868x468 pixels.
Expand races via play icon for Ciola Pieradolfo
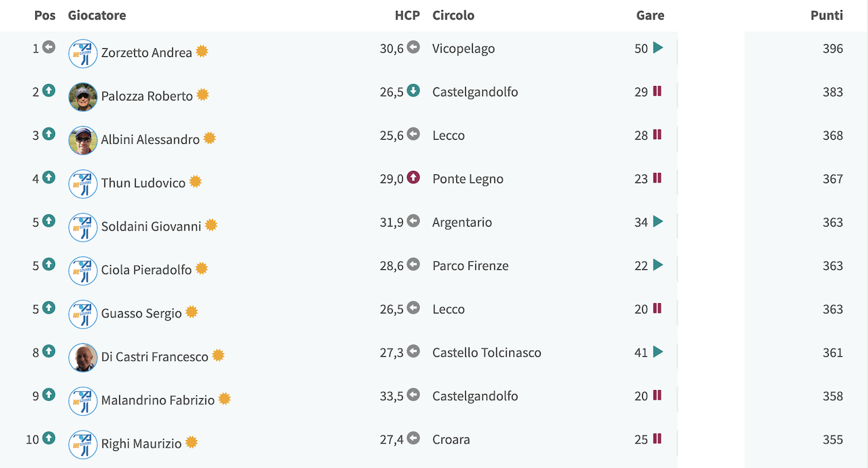point(658,265)
